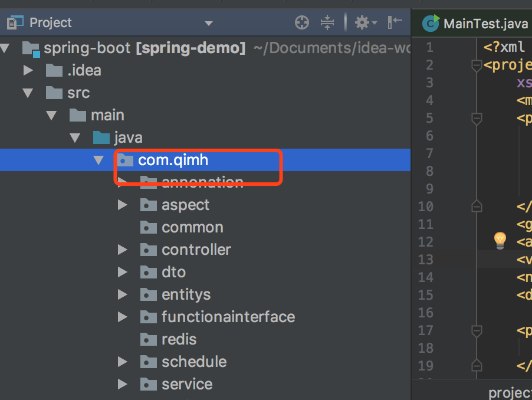Expand the controller package
The width and height of the screenshot is (532, 400).
coord(122,250)
